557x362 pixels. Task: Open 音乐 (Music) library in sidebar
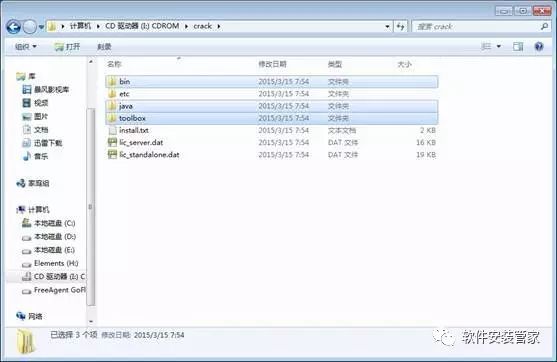35,156
